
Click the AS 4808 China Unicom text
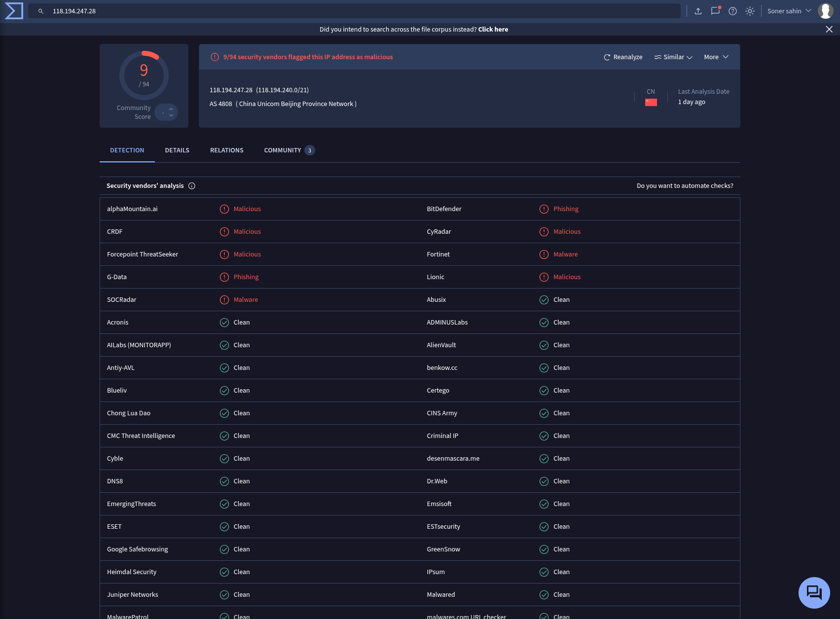tap(283, 104)
